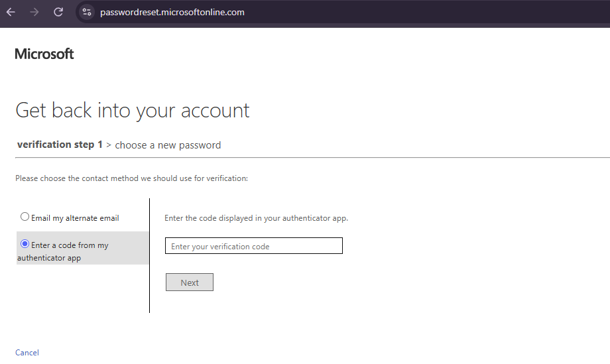The image size is (610, 364).
Task: Select the 'verification step 1' breadcrumb
Action: pos(60,145)
